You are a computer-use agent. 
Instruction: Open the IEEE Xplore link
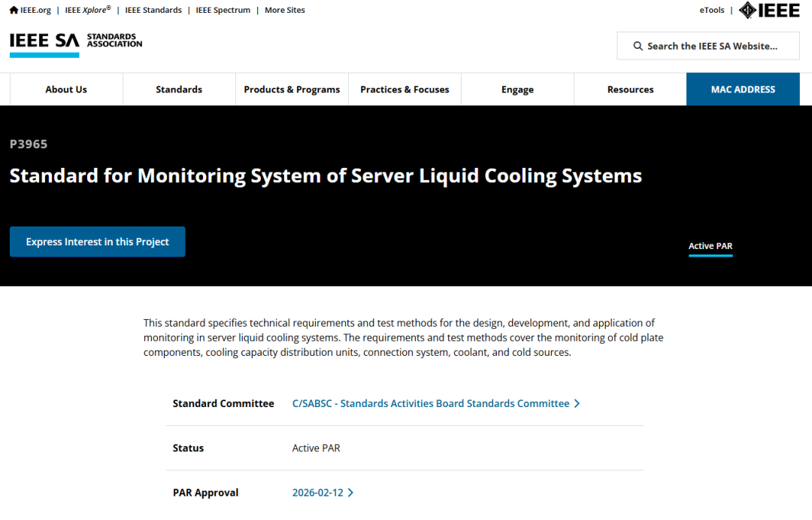(87, 10)
